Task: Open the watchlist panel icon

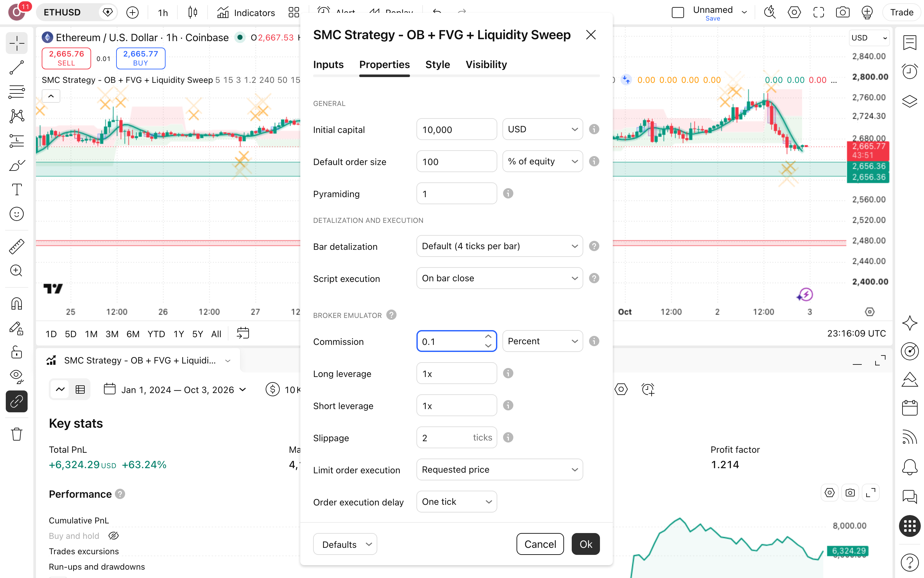Action: (x=910, y=43)
